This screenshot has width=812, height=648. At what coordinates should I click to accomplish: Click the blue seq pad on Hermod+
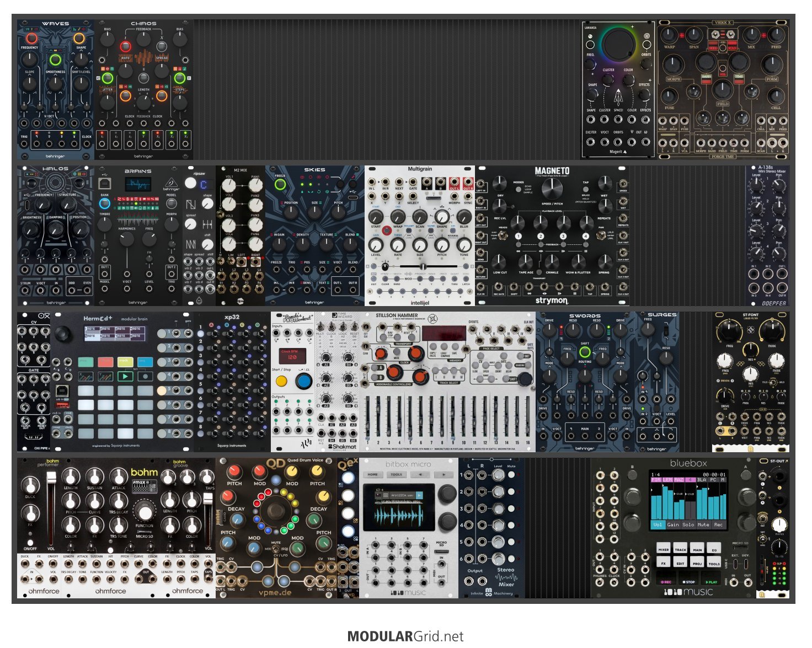(145, 362)
